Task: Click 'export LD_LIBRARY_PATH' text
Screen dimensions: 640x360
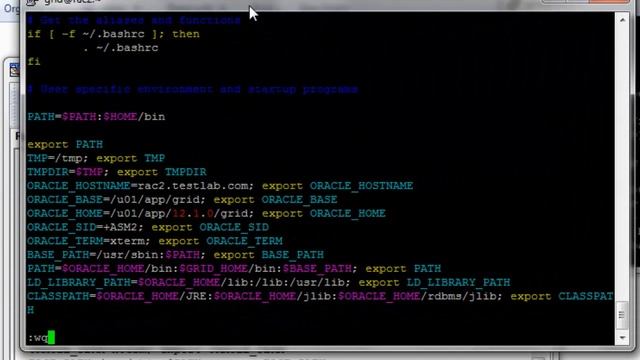Action: coord(434,282)
